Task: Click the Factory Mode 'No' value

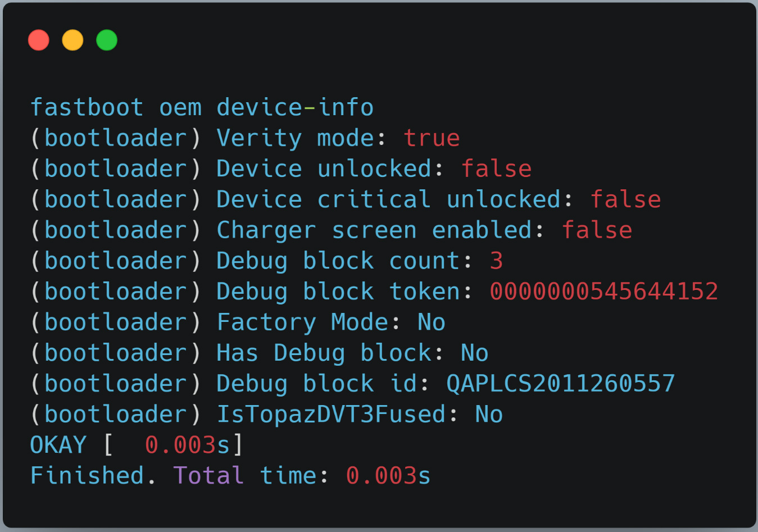Action: (432, 322)
